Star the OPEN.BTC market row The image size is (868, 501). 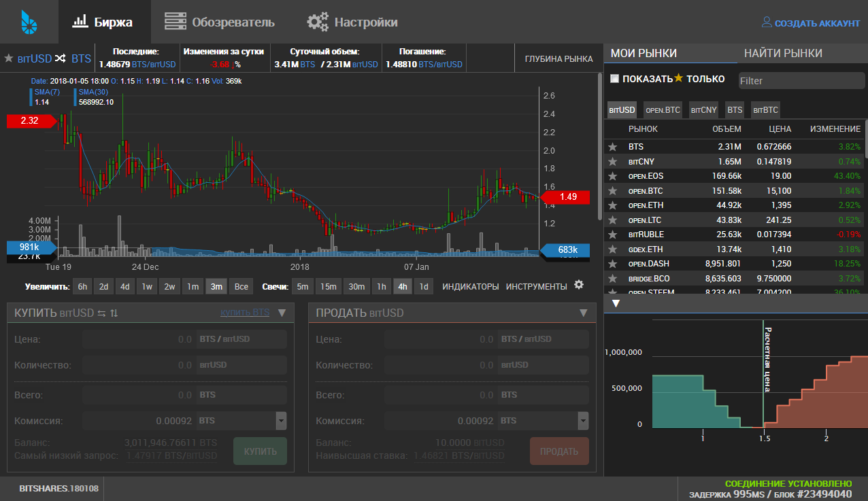[613, 190]
